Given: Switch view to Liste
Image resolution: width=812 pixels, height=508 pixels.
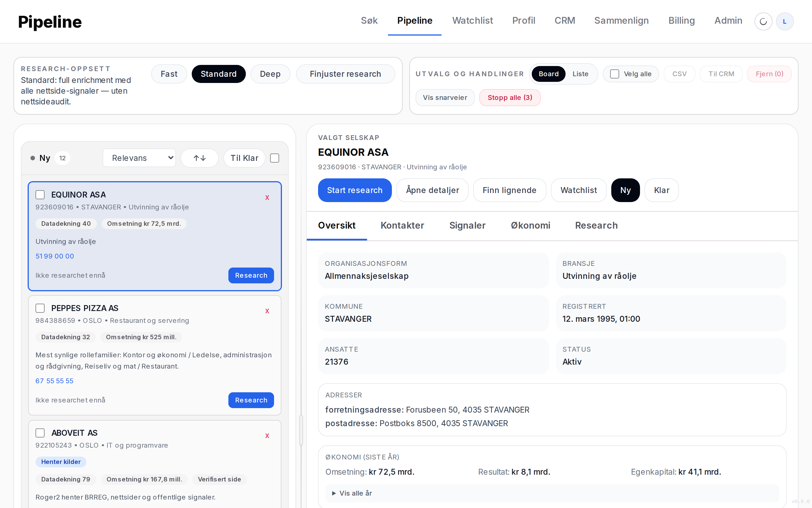Looking at the screenshot, I should point(580,74).
